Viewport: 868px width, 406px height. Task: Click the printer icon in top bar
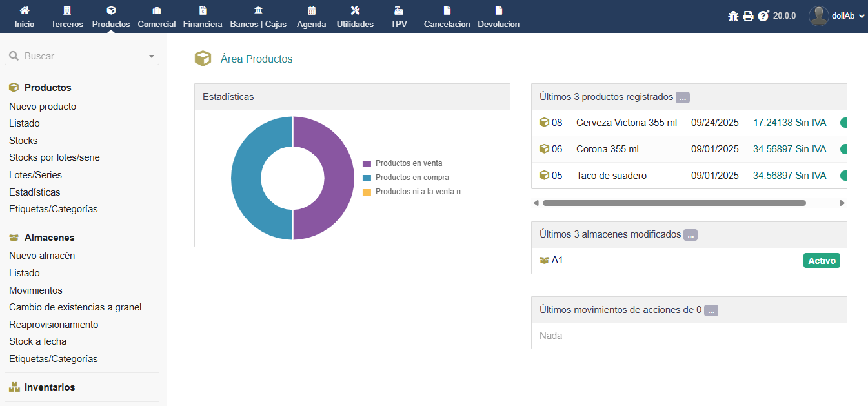point(748,16)
